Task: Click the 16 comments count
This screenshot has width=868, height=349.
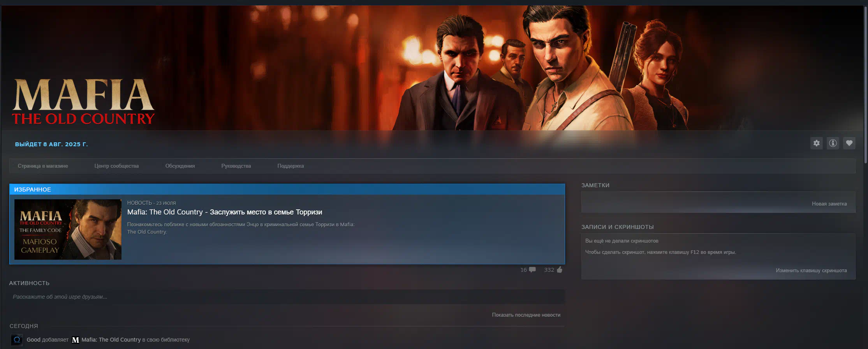Action: (x=523, y=270)
